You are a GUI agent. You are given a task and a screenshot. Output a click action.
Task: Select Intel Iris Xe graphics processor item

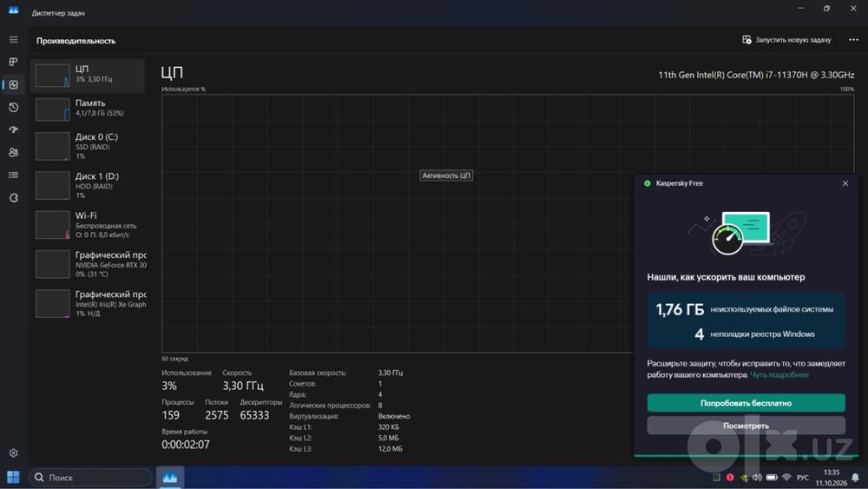click(88, 303)
